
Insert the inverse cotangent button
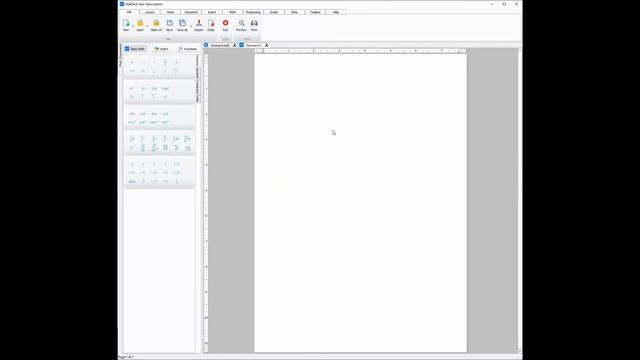click(165, 122)
